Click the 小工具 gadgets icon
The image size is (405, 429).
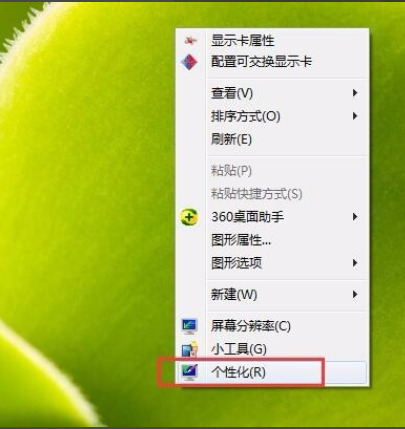coord(189,349)
